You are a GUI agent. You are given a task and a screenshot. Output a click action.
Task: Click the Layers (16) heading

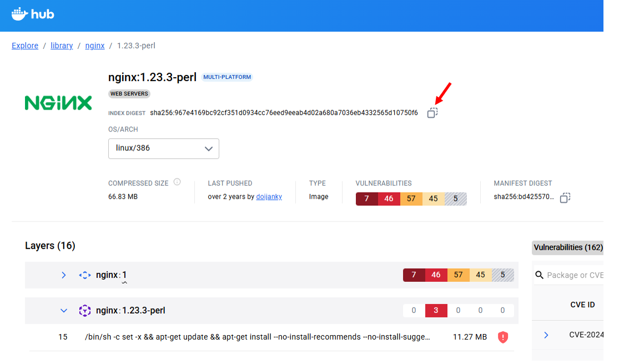(x=50, y=246)
